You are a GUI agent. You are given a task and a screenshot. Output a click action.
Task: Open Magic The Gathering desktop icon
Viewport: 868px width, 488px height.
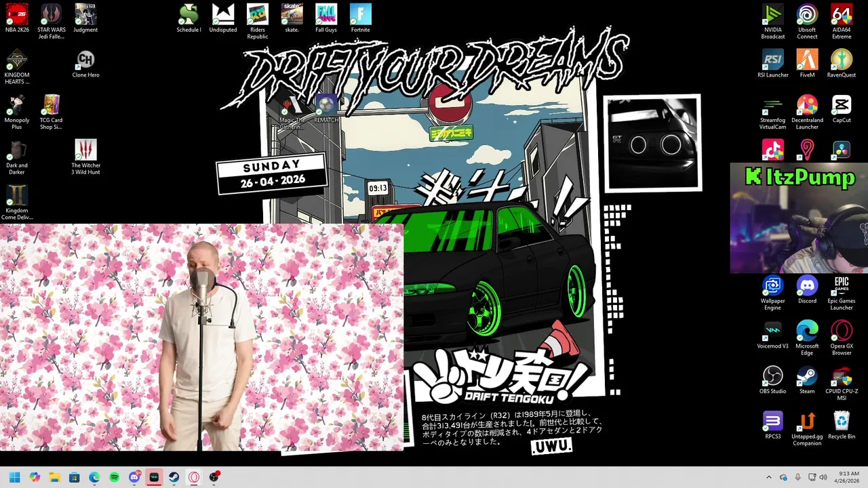(292, 112)
